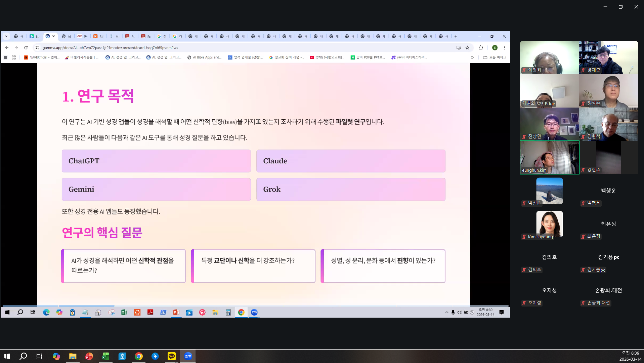Image resolution: width=644 pixels, height=363 pixels.
Task: Click the Chrome profile avatar E
Action: coord(495,47)
